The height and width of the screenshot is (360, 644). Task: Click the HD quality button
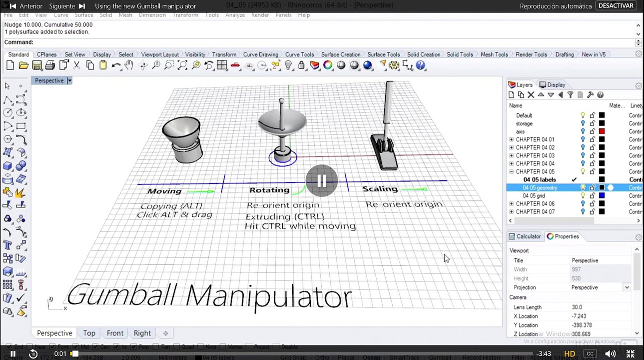coord(570,353)
